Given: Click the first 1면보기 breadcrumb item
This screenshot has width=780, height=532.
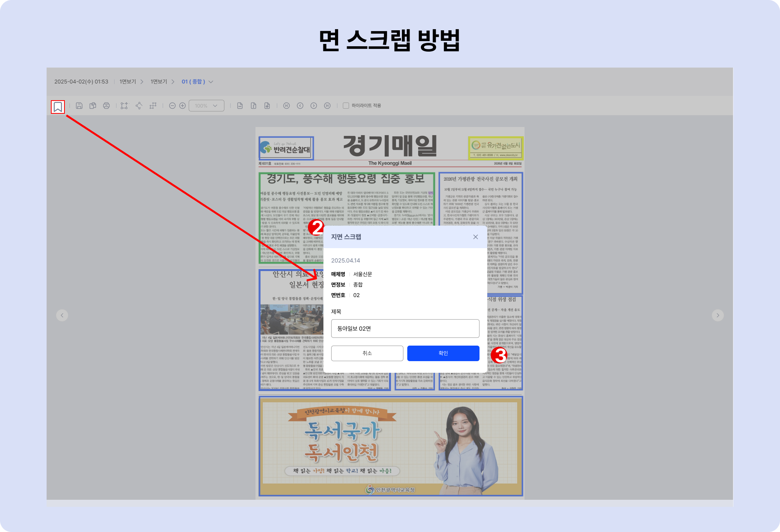Looking at the screenshot, I should point(128,82).
